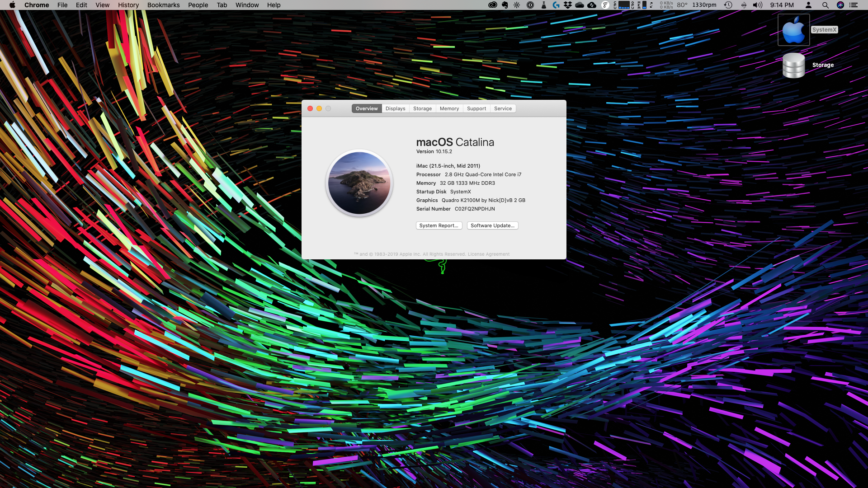The width and height of the screenshot is (868, 488).
Task: Open Spotlight search magnifier icon
Action: [825, 5]
